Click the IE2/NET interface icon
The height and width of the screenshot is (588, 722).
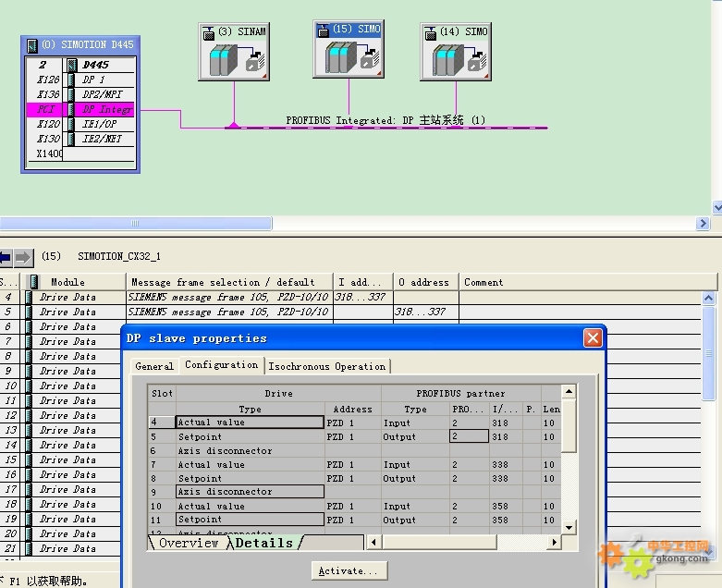tap(71, 139)
